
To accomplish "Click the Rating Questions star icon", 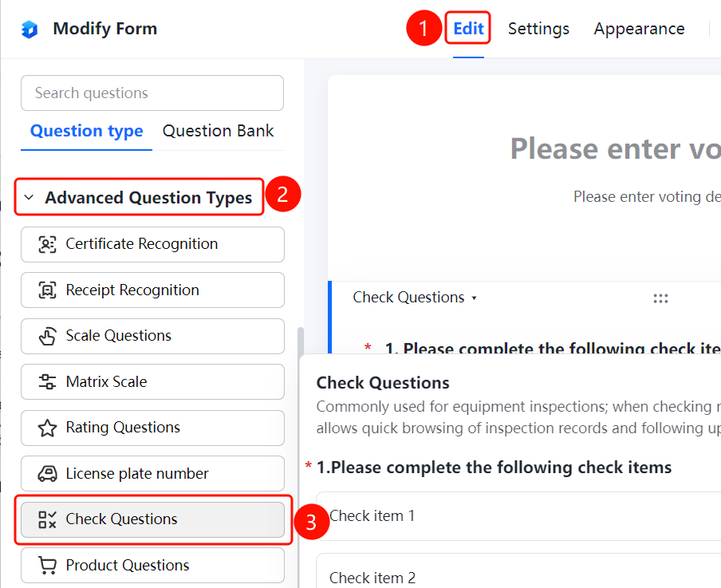I will (47, 428).
